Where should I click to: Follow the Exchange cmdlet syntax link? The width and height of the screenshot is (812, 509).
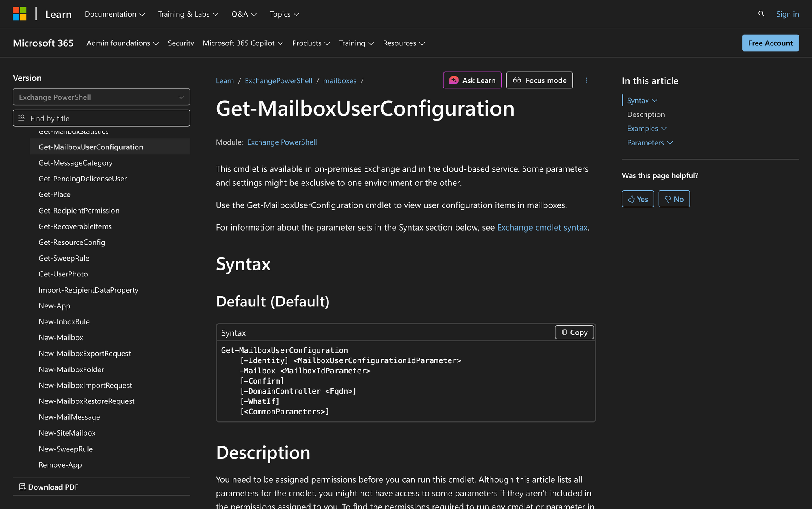[542, 227]
